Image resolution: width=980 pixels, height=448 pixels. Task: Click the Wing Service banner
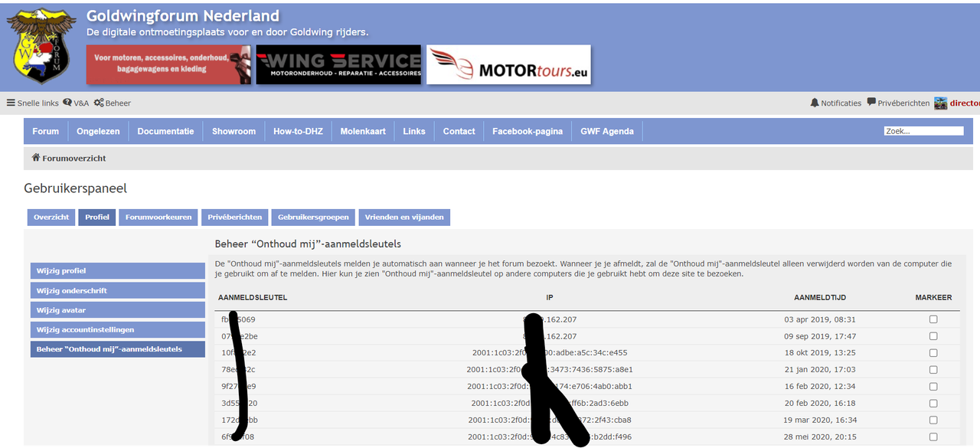(x=338, y=64)
